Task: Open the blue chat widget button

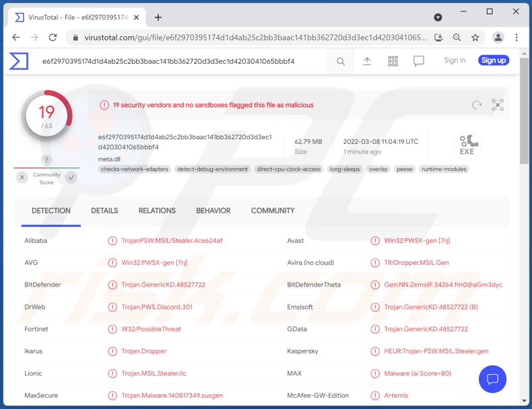Action: tap(492, 379)
